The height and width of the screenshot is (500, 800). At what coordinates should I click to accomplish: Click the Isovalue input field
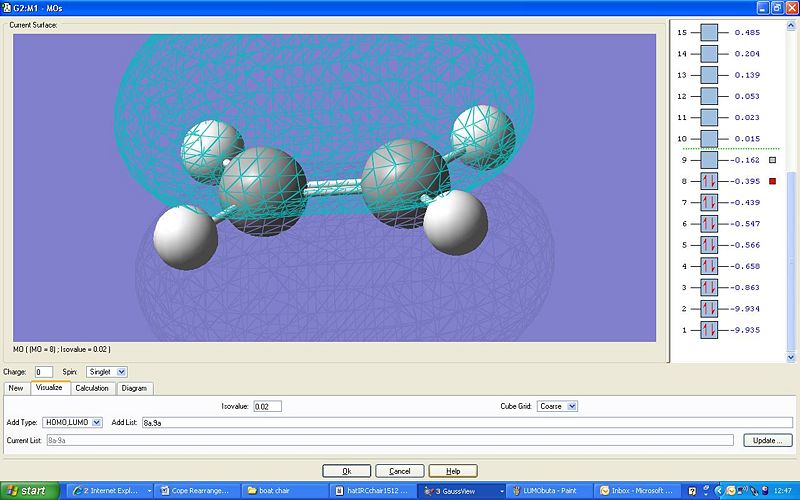click(x=266, y=407)
